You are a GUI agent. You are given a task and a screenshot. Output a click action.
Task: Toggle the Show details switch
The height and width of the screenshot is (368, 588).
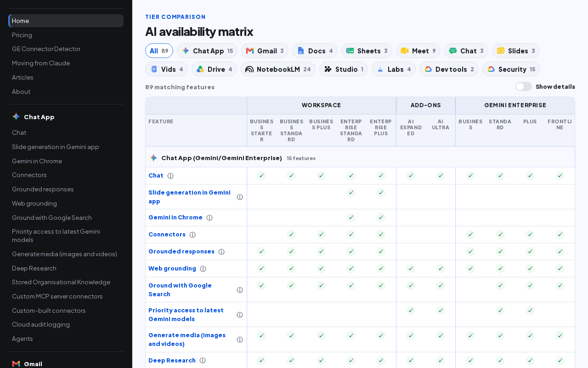point(524,86)
